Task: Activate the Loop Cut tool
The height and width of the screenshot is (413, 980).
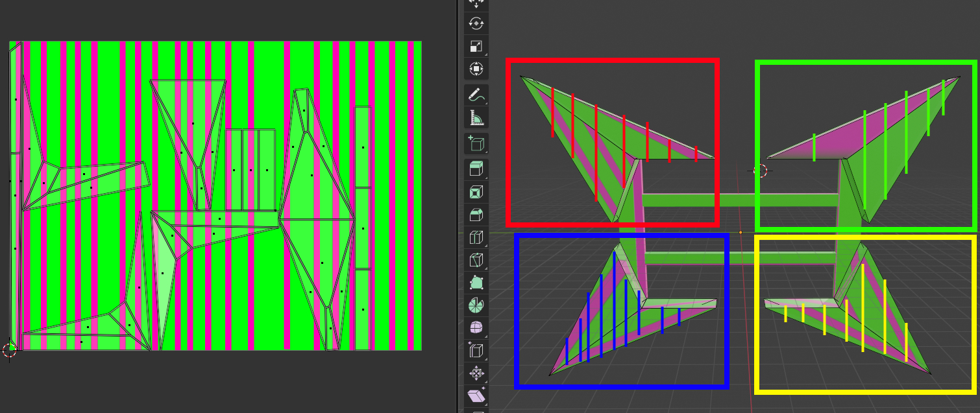Action: [x=476, y=238]
